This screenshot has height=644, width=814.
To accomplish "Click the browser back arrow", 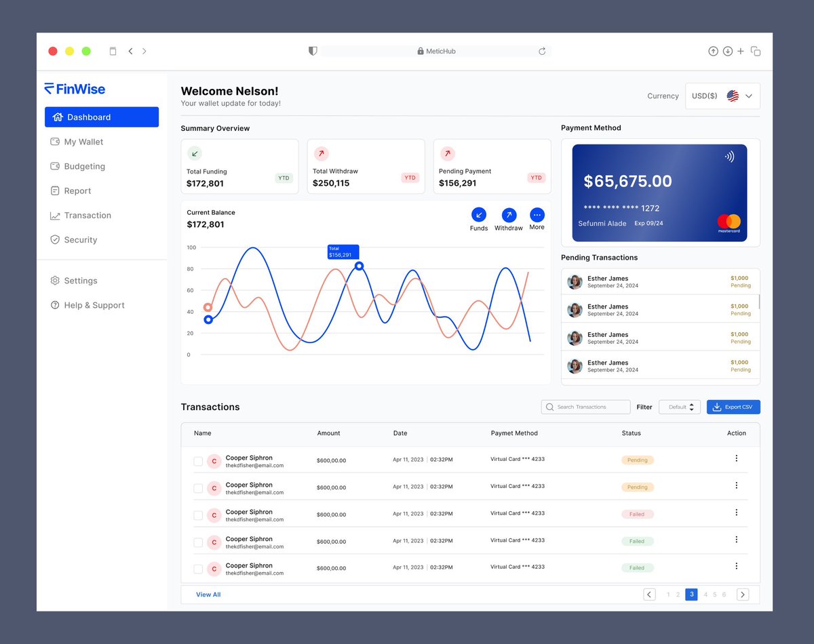I will point(130,51).
